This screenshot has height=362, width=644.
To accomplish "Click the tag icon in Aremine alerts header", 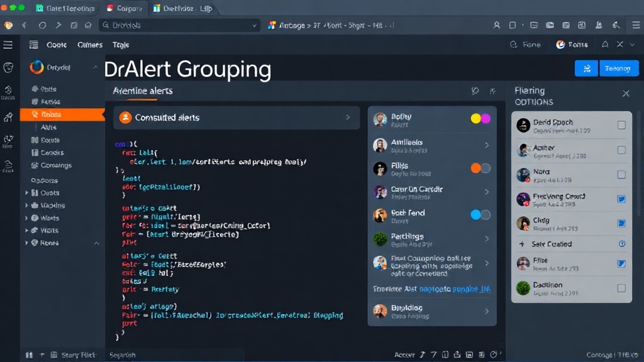I will click(475, 91).
